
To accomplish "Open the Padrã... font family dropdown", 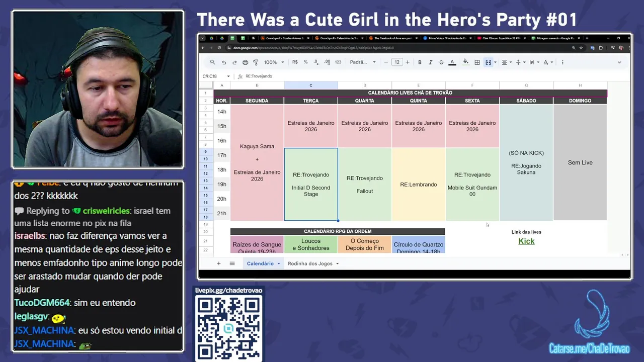I will (363, 62).
